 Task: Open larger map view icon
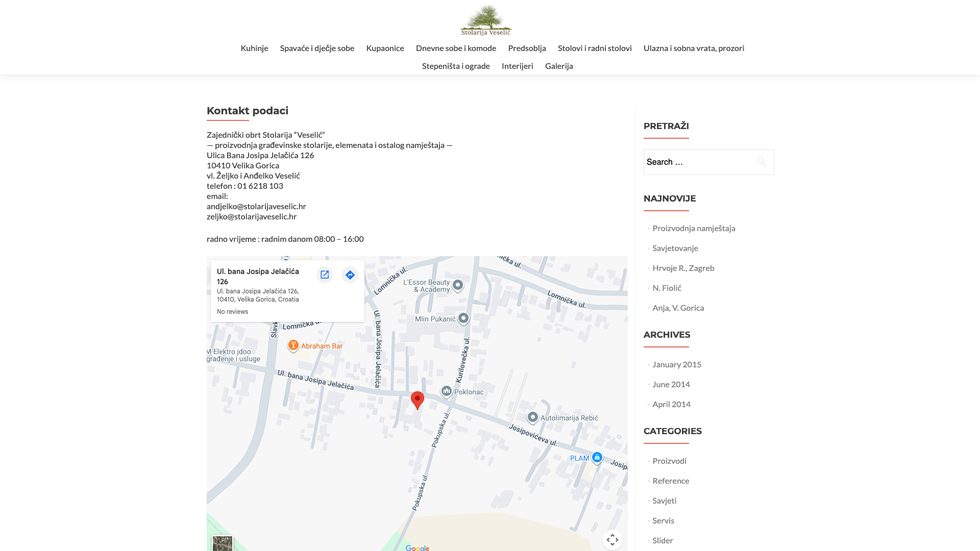(325, 275)
